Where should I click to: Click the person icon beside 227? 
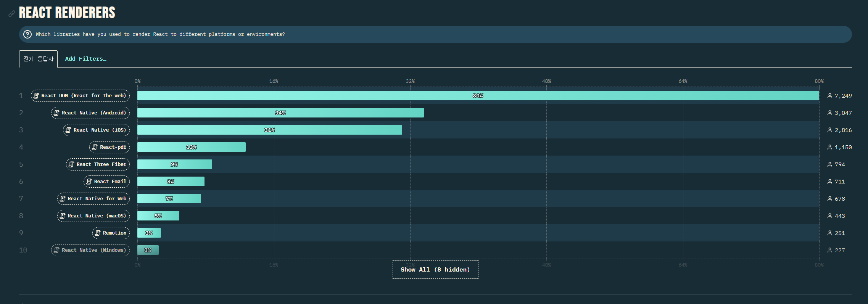830,250
